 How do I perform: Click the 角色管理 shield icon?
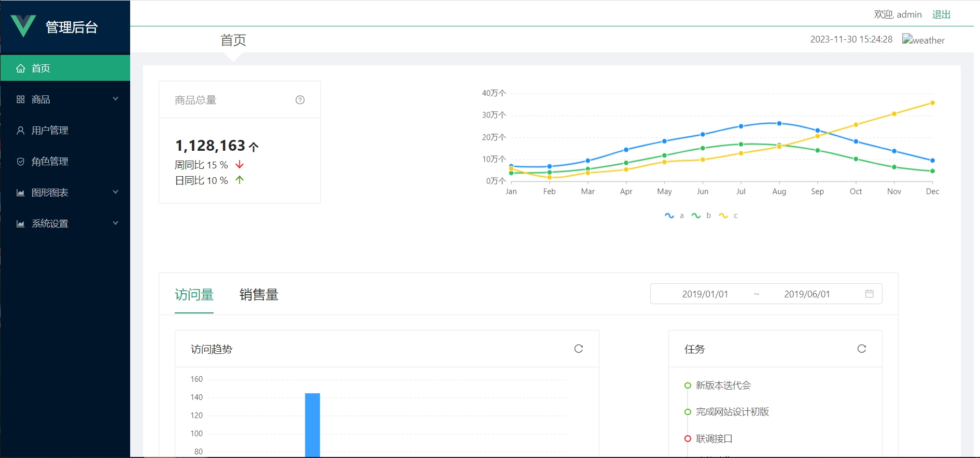coord(21,162)
